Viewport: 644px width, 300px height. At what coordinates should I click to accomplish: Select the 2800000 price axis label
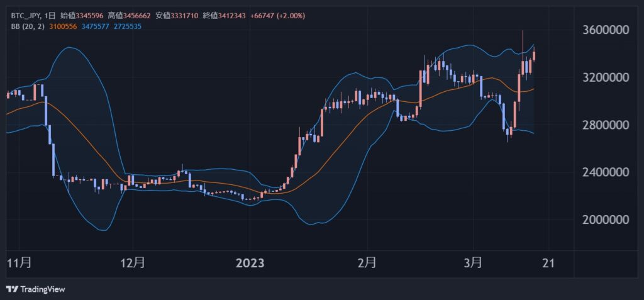point(606,125)
